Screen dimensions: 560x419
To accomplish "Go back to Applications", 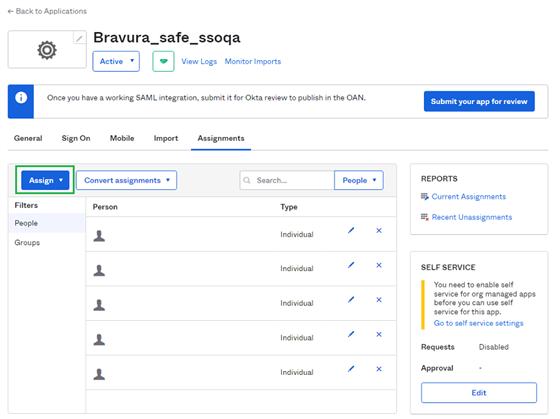I will point(47,11).
